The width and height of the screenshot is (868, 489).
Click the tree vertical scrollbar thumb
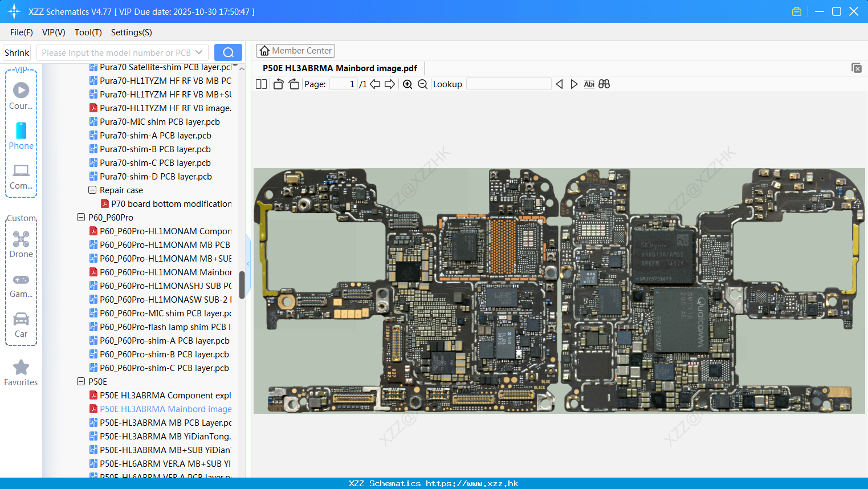point(242,285)
